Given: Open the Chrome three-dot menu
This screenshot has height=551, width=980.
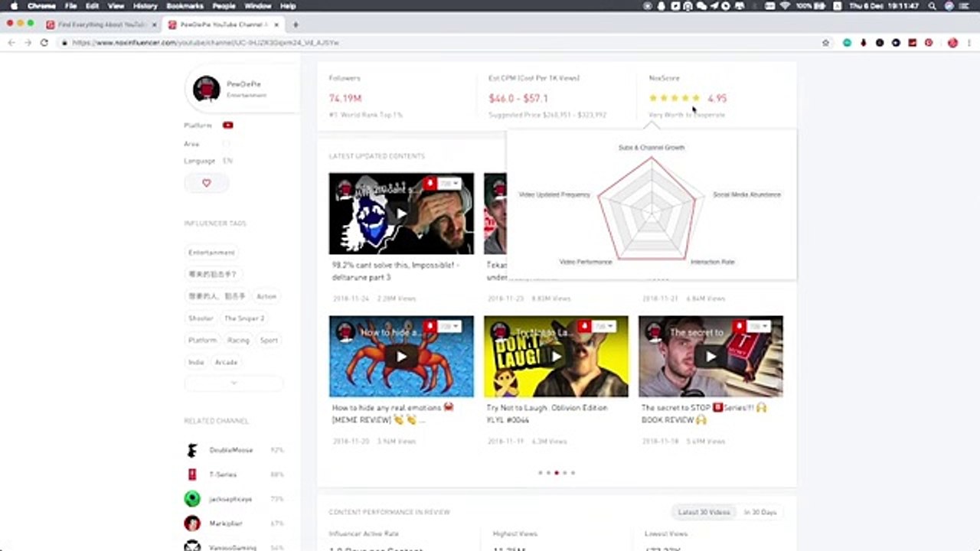Looking at the screenshot, I should pyautogui.click(x=970, y=43).
